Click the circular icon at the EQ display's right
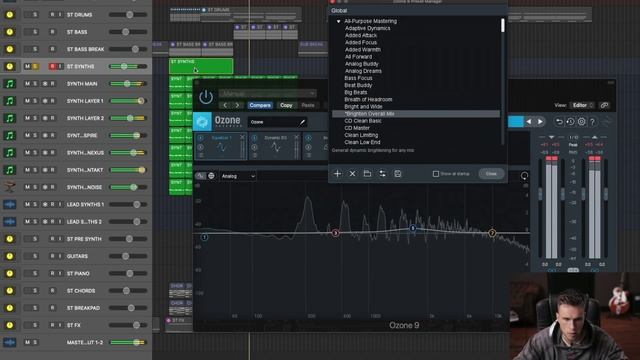The height and width of the screenshot is (360, 640). (524, 176)
